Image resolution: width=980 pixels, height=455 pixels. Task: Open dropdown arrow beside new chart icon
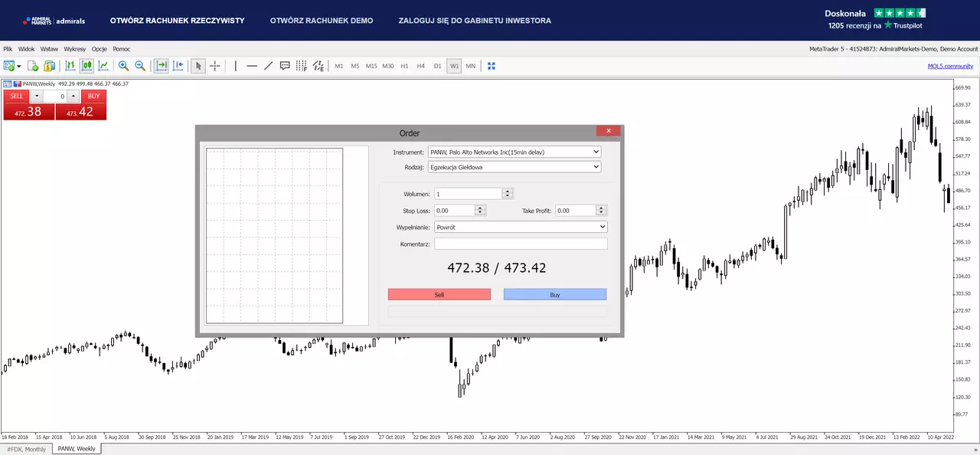pos(18,66)
